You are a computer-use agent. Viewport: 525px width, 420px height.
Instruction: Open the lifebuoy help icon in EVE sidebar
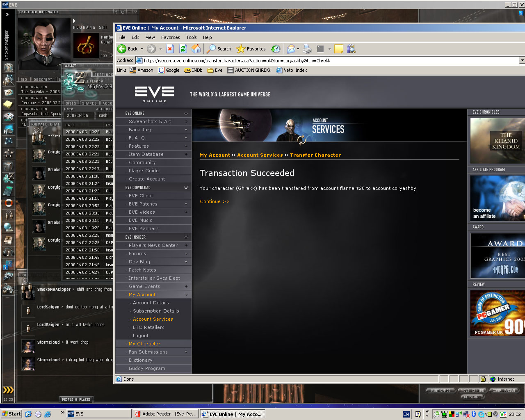8,203
